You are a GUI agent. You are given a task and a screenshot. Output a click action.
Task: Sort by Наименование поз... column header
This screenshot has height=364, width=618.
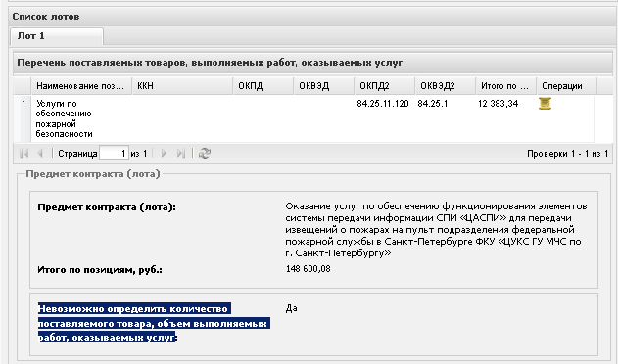pyautogui.click(x=81, y=86)
